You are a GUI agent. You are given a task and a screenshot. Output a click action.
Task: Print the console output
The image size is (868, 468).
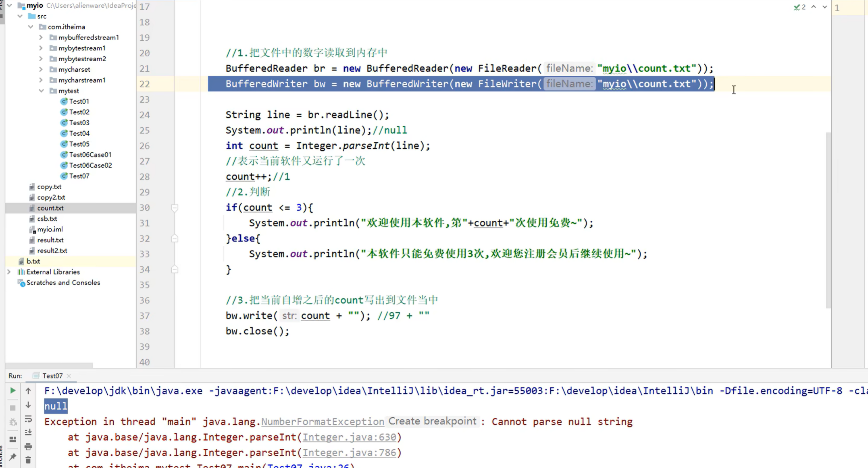coord(28,446)
